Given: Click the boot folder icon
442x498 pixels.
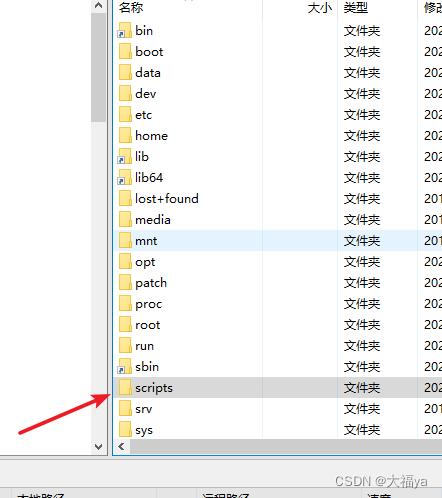Looking at the screenshot, I should click(125, 51).
